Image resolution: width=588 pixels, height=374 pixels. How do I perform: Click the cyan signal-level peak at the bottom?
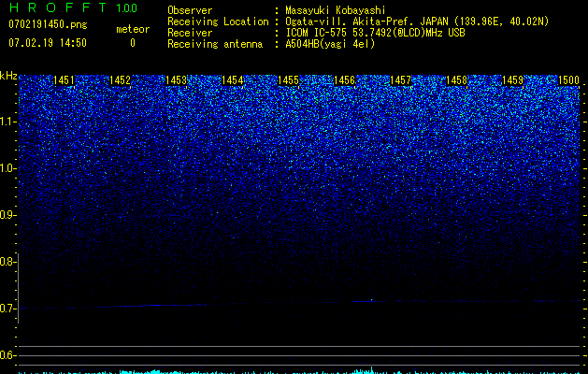point(372,370)
